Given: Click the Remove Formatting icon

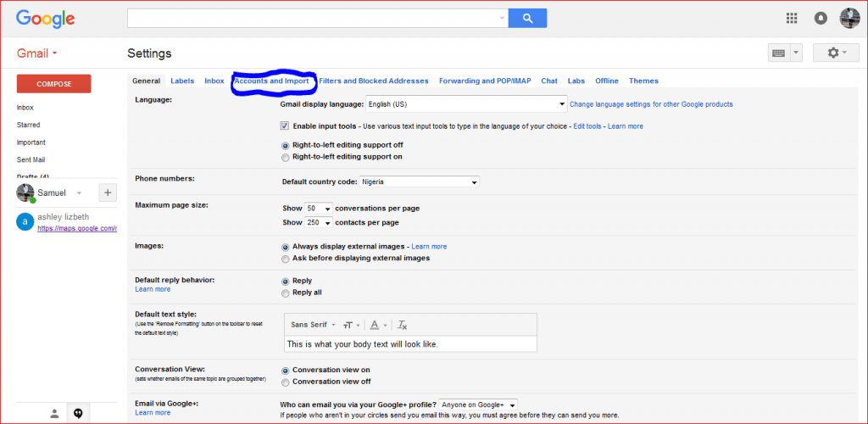Looking at the screenshot, I should click(x=403, y=325).
